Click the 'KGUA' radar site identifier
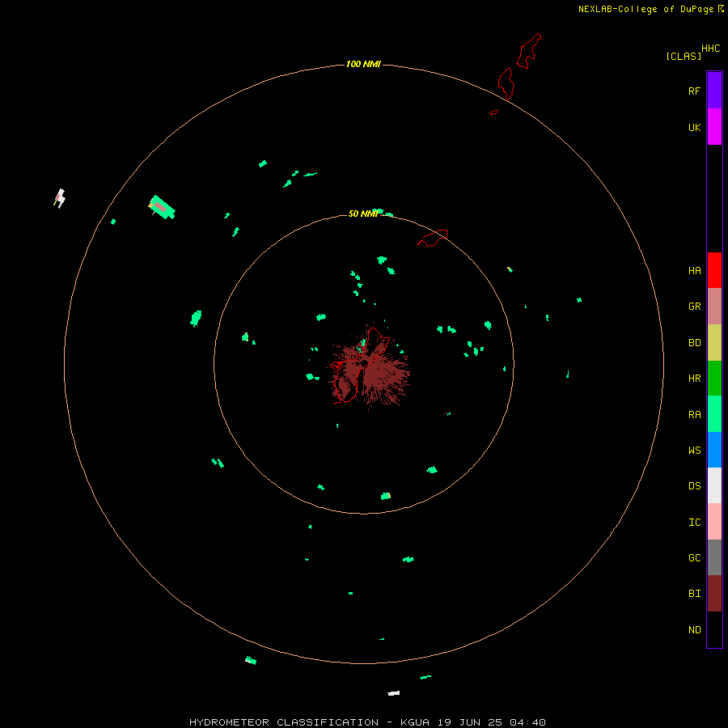728x728 pixels. tap(415, 722)
